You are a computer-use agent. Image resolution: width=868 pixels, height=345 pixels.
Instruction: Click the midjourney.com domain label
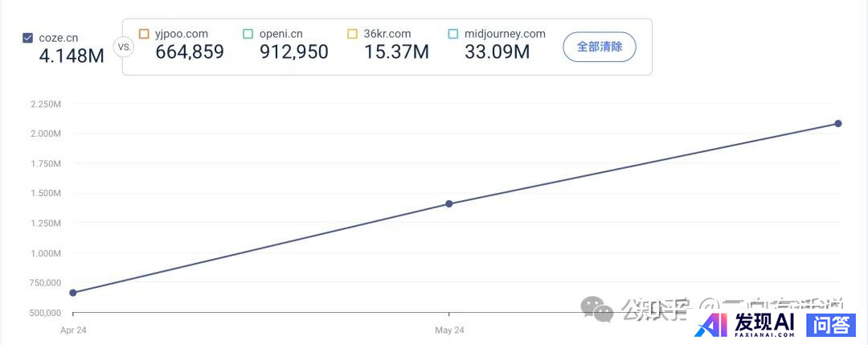point(505,34)
